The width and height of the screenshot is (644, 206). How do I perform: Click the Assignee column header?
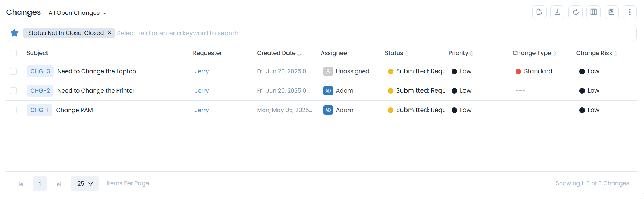(334, 53)
